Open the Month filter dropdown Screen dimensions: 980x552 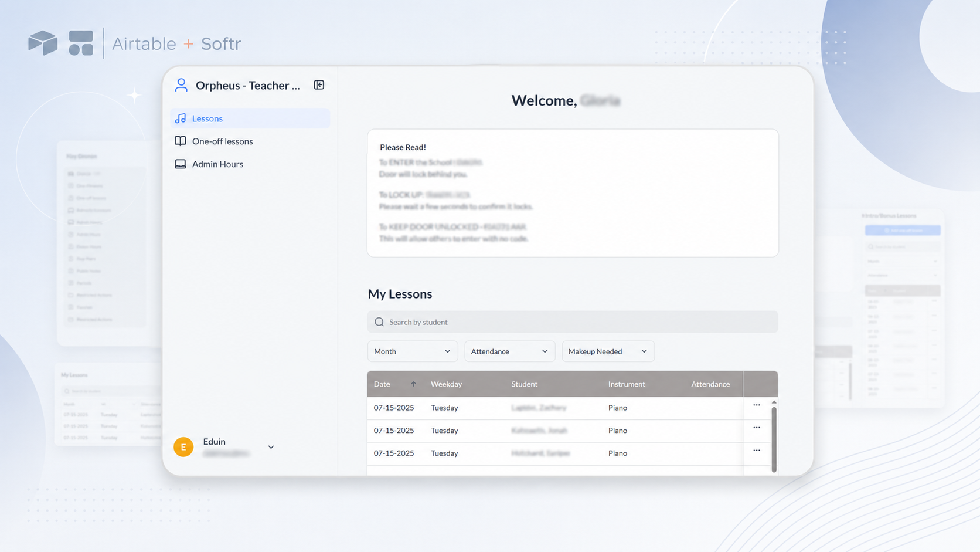point(413,351)
